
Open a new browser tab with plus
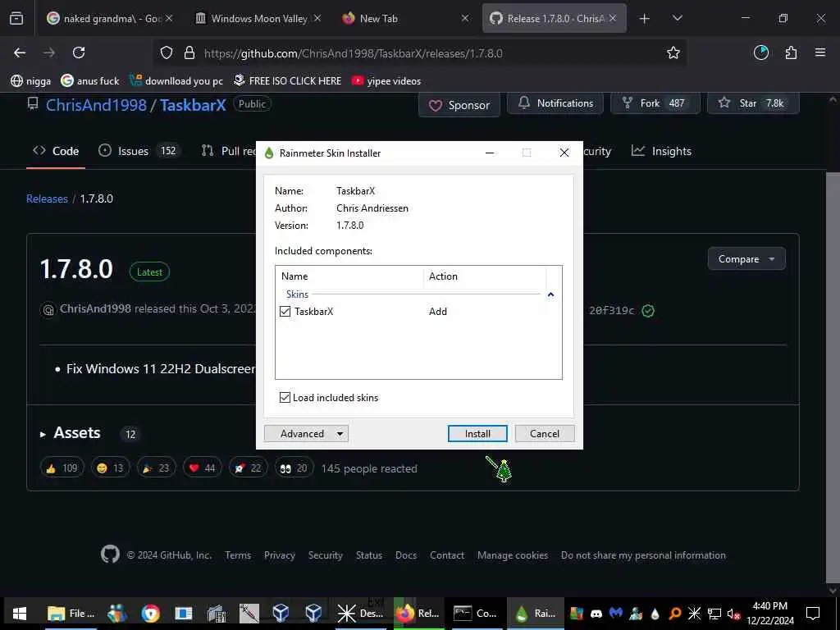click(x=645, y=19)
